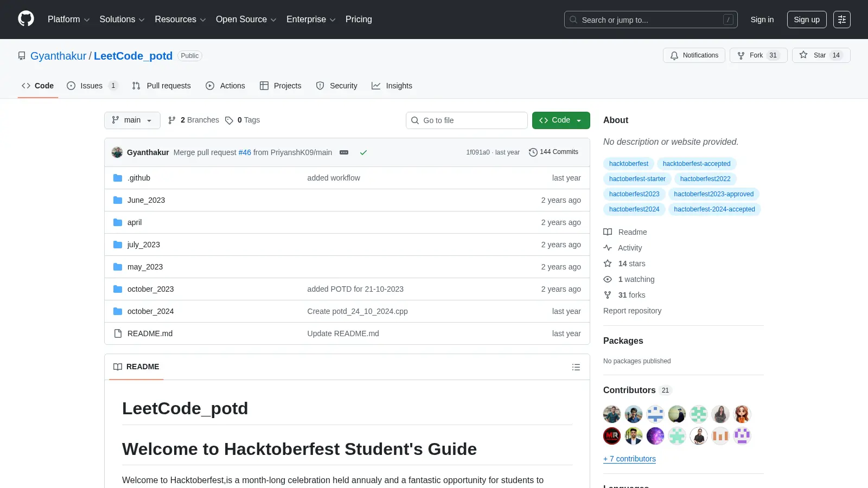This screenshot has width=868, height=488.
Task: Click the history clock icon beside 144 Commits
Action: 533,152
